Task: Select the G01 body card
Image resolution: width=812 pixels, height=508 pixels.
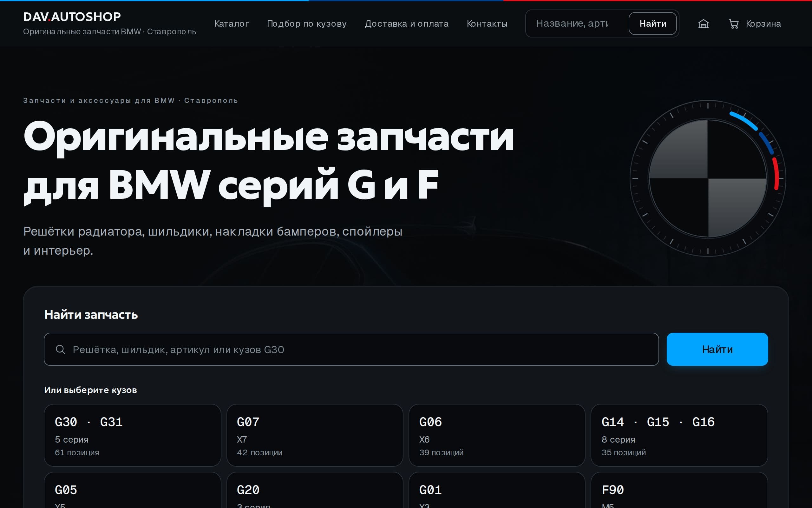Action: (x=497, y=490)
